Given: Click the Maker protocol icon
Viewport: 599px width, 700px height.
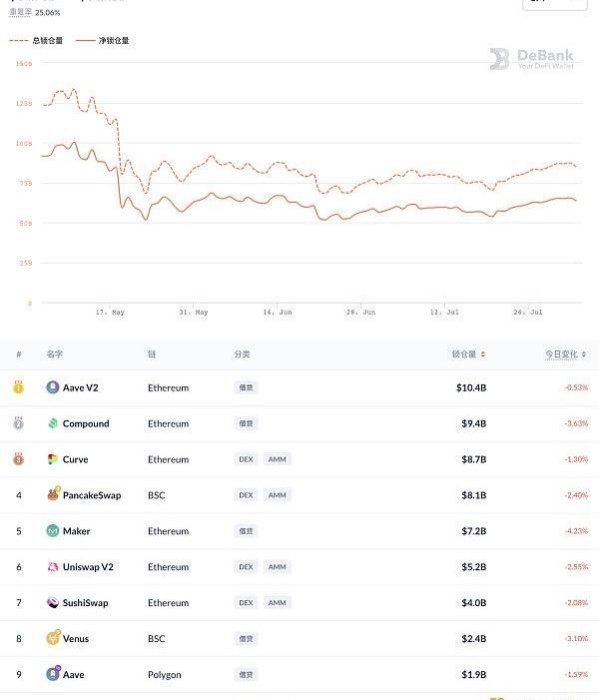Looking at the screenshot, I should (53, 531).
